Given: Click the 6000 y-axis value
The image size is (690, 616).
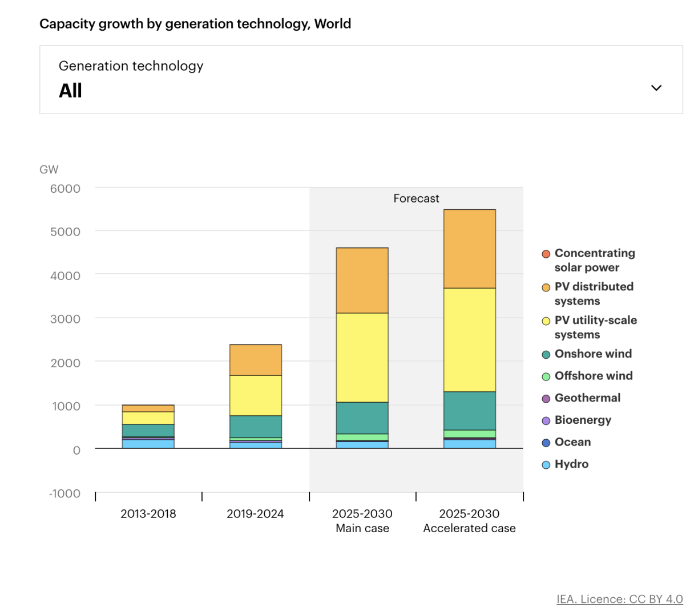Looking at the screenshot, I should pyautogui.click(x=65, y=188).
